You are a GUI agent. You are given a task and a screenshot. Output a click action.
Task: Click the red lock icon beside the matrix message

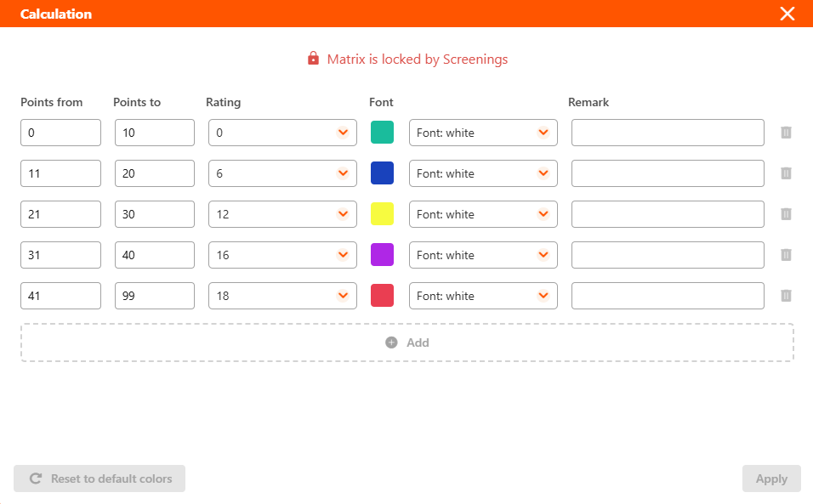[313, 58]
